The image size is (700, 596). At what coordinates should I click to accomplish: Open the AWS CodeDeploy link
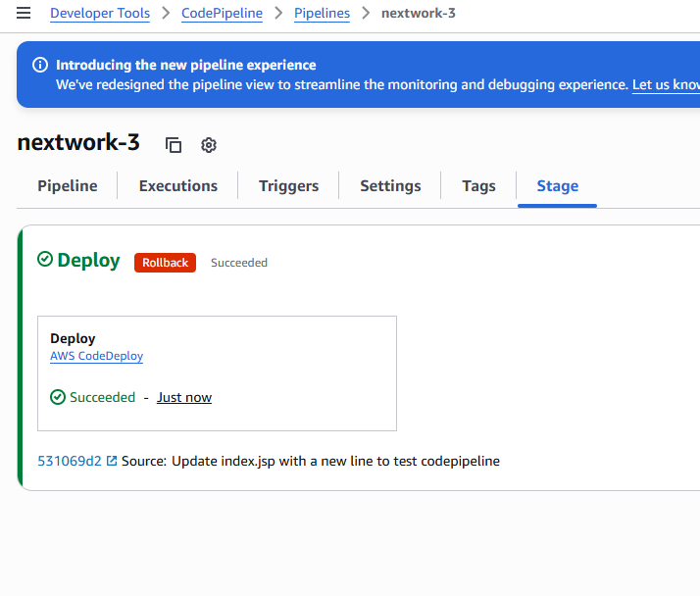click(x=96, y=356)
